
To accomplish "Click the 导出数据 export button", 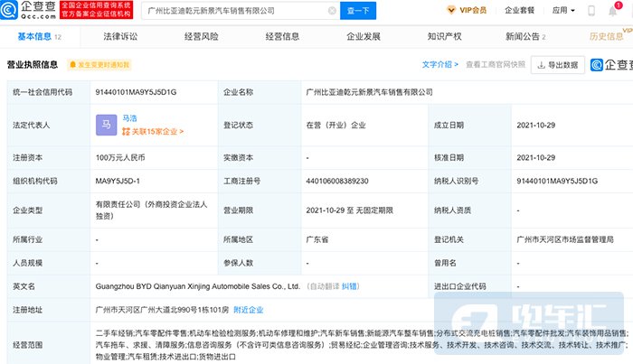I will point(558,65).
